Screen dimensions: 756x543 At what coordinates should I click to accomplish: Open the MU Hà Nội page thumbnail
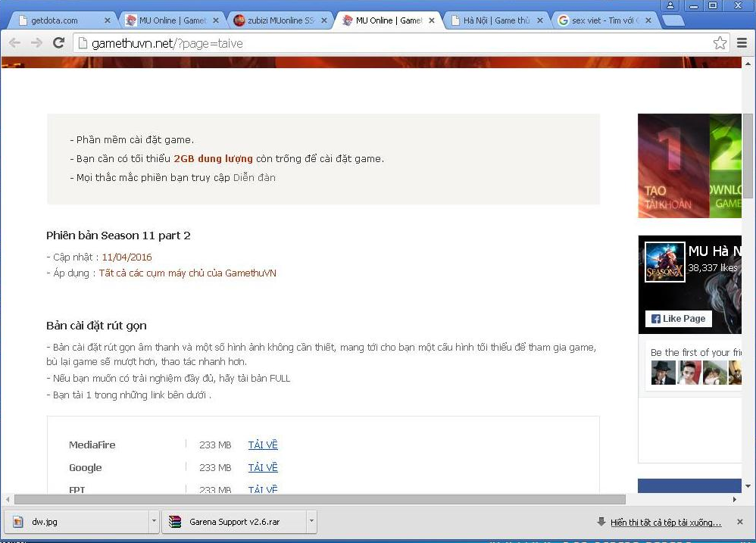click(x=665, y=261)
